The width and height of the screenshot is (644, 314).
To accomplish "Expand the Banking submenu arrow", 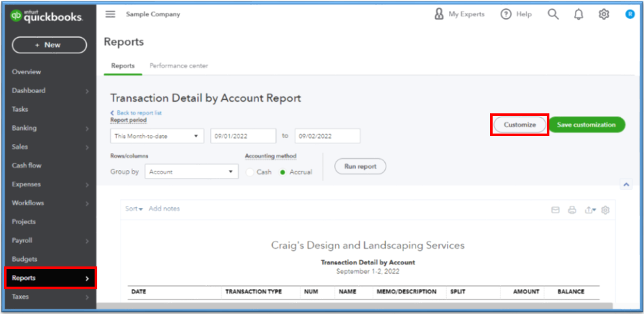I will pos(87,129).
